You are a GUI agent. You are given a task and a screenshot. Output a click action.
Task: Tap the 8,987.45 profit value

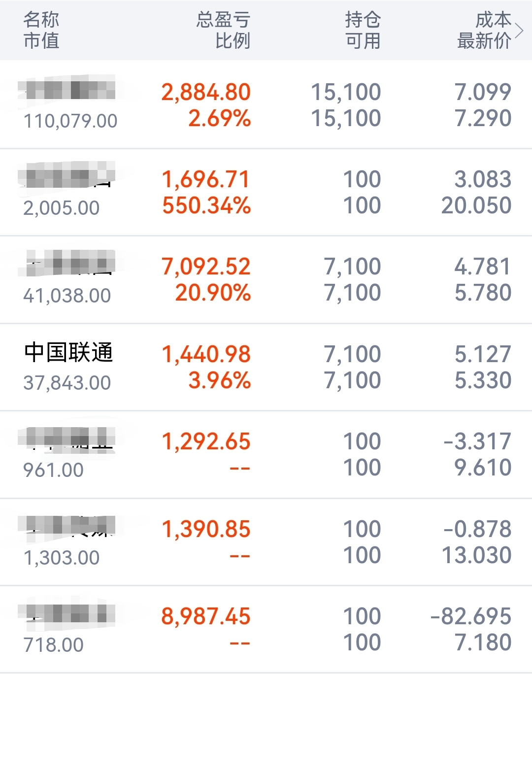point(206,616)
